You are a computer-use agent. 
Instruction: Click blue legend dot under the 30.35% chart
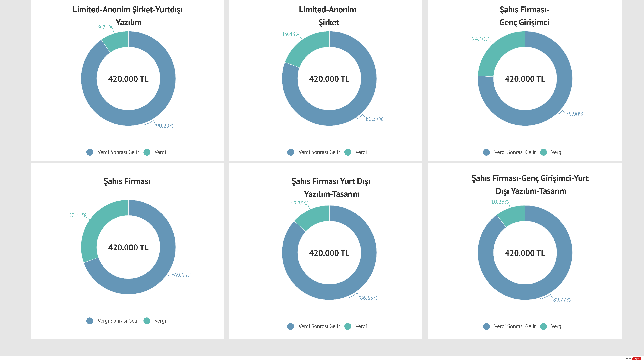pyautogui.click(x=90, y=321)
